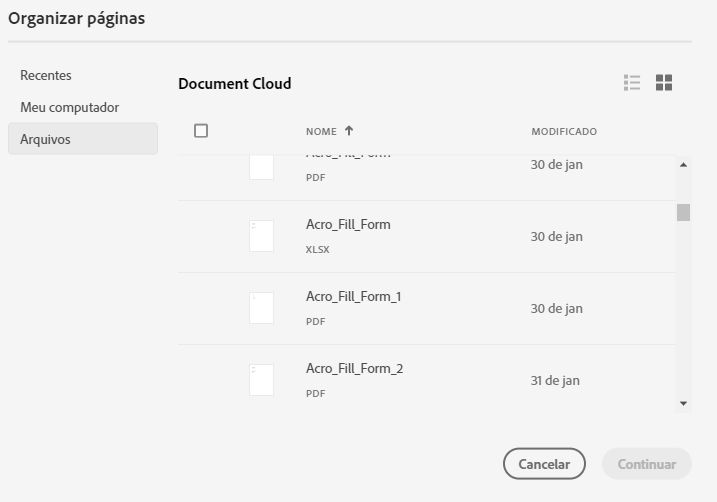The height and width of the screenshot is (502, 717).
Task: Open the Meu computador section
Action: coord(70,107)
